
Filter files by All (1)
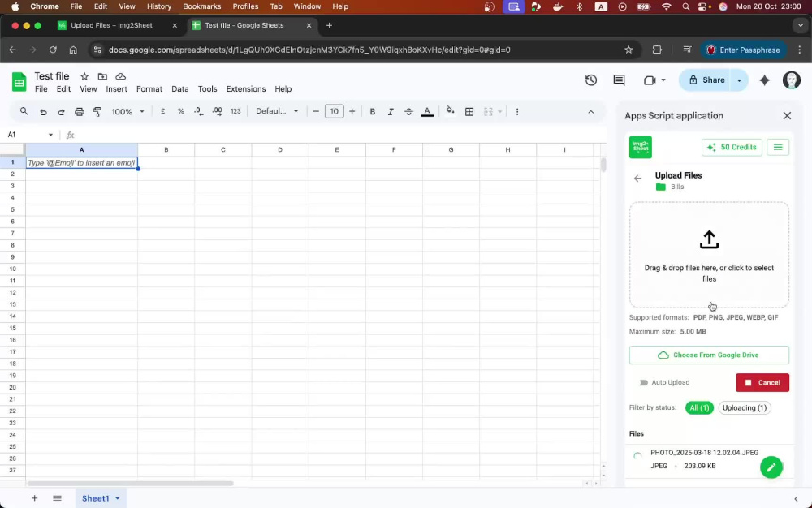[699, 407]
